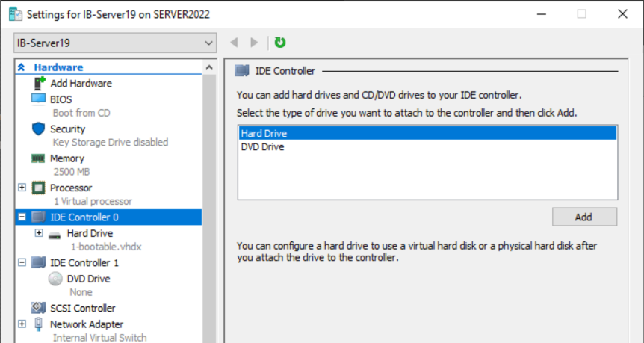Expand the Hard Drive 1-bootable.vhdx node
Viewport: 644px width, 343px height.
coord(39,233)
